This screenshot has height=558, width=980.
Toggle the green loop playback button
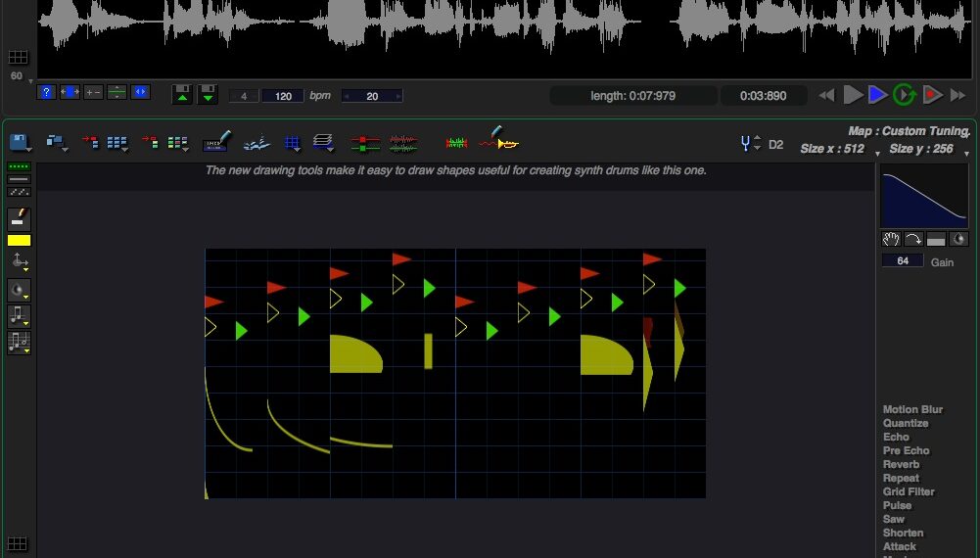click(x=904, y=94)
